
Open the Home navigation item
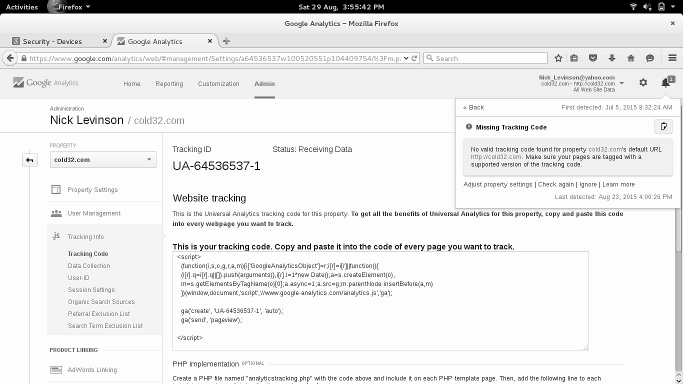coord(132,84)
